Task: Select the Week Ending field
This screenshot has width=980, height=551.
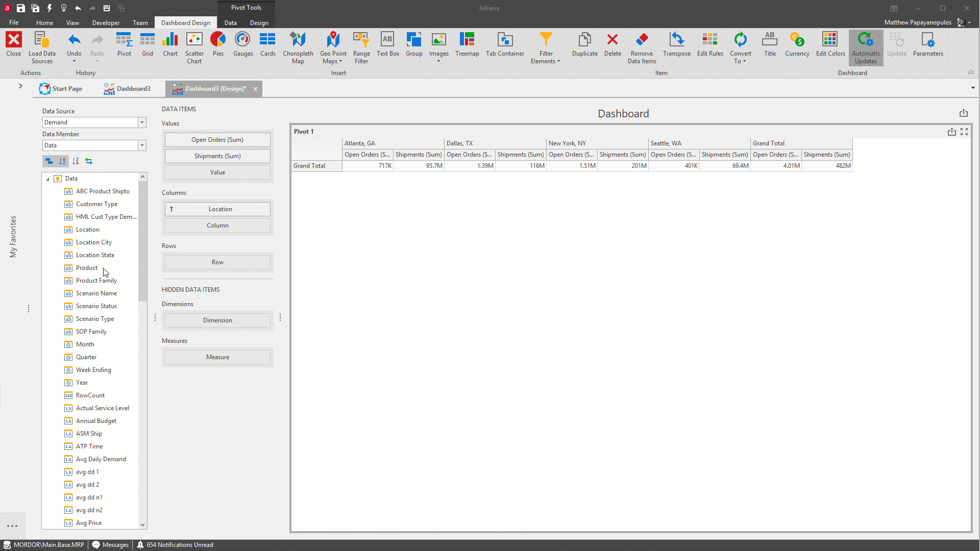Action: point(93,370)
